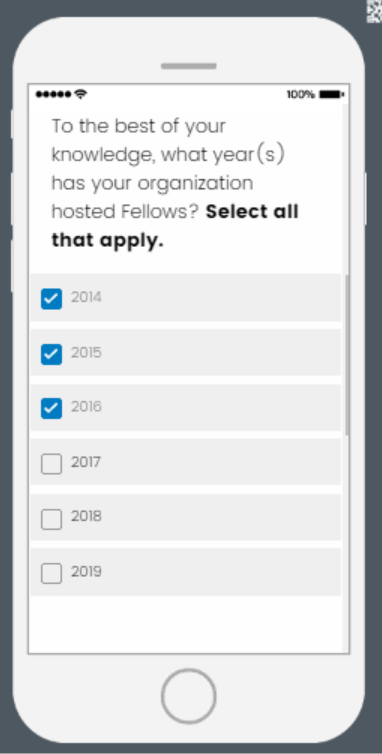
Task: Click the Wi-Fi status icon
Action: (81, 94)
